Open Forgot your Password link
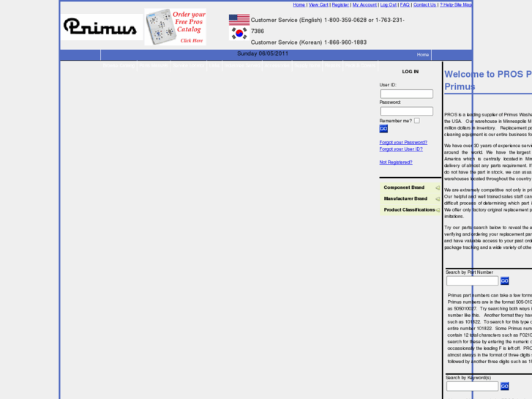Viewport: 532px width, 399px height. [403, 142]
